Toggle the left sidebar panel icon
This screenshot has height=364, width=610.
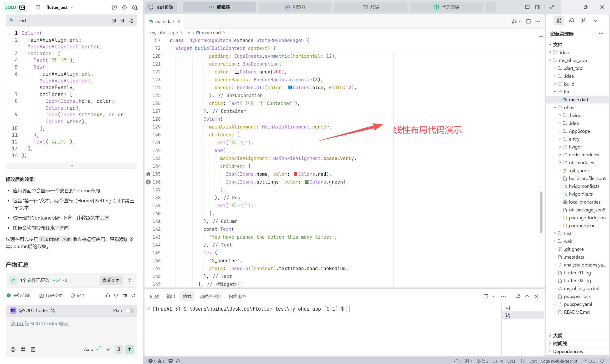(38, 7)
